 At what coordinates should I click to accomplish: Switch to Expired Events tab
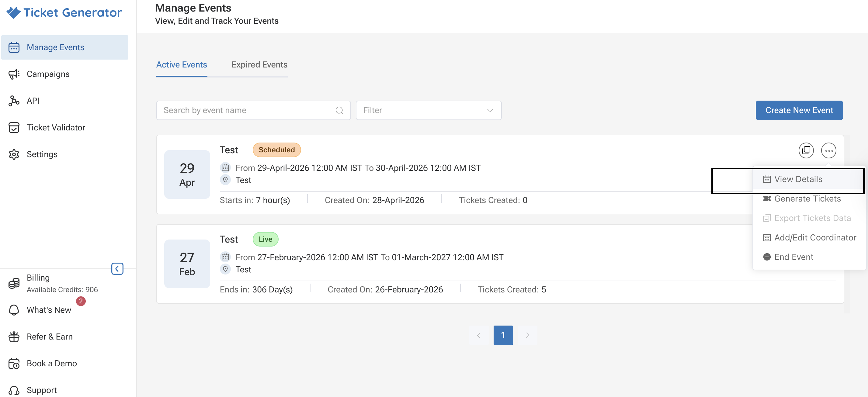[x=259, y=65]
